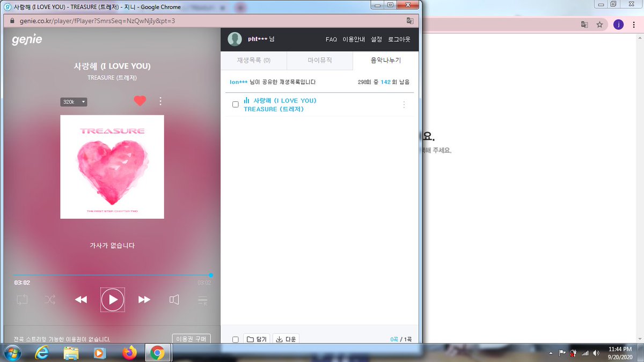Click the genie logo in player
644x362 pixels.
point(27,40)
